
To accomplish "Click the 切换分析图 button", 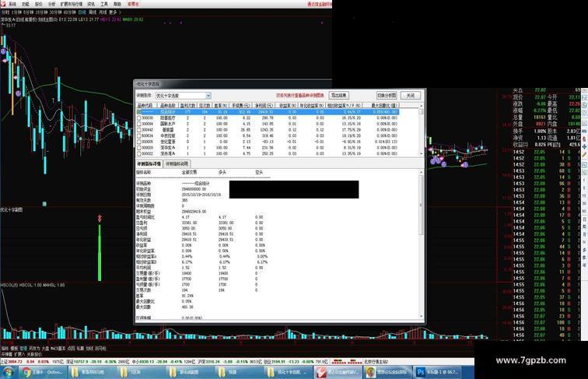I will pyautogui.click(x=387, y=95).
